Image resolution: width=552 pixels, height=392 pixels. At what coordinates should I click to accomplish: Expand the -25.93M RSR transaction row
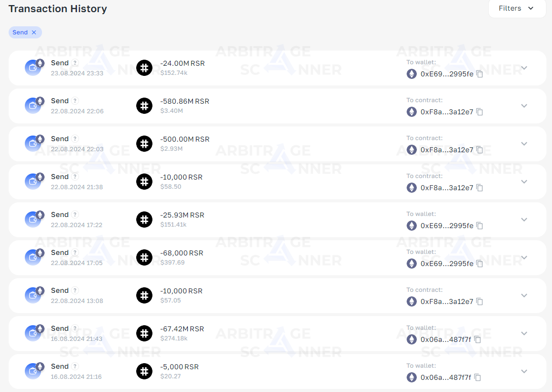[524, 220]
